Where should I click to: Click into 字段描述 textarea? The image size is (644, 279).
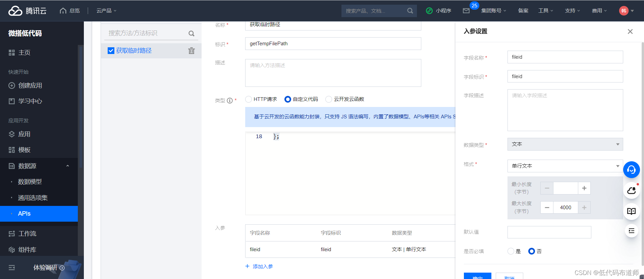tap(565, 110)
